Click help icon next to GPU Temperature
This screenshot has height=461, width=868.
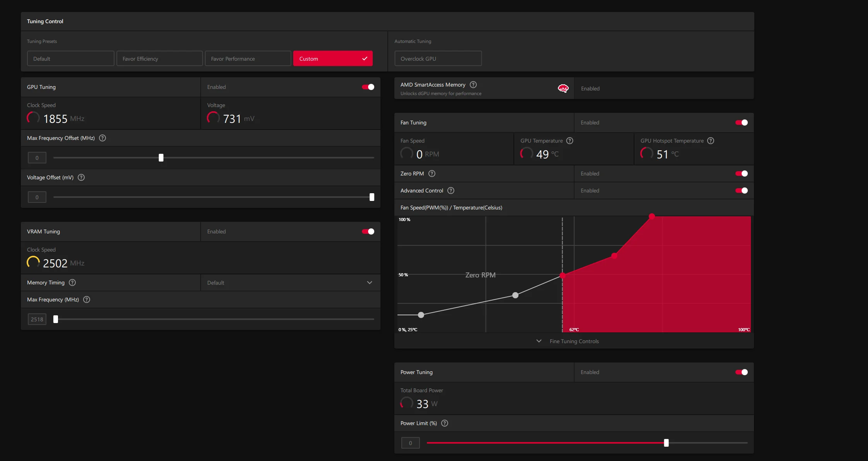[x=570, y=141]
